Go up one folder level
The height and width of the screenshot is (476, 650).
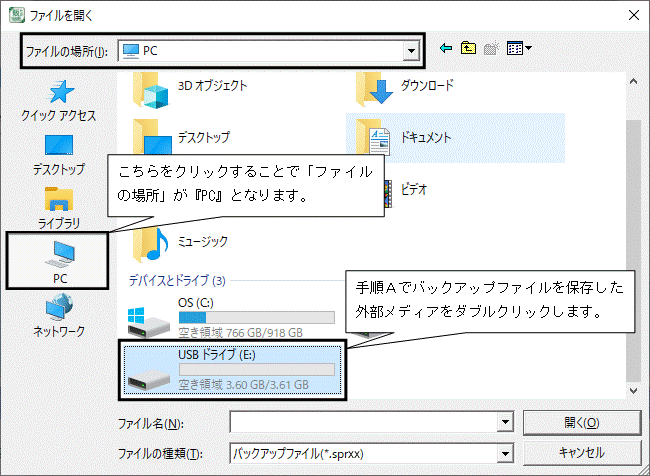[468, 49]
